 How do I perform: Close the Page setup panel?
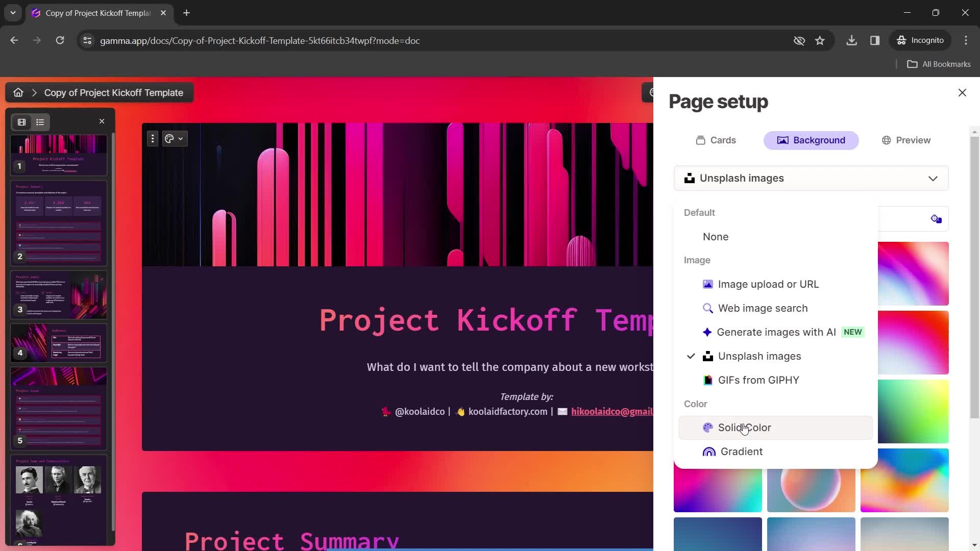pos(962,93)
